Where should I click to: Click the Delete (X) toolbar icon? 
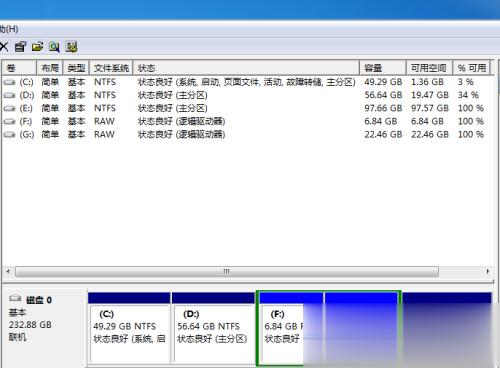click(4, 47)
